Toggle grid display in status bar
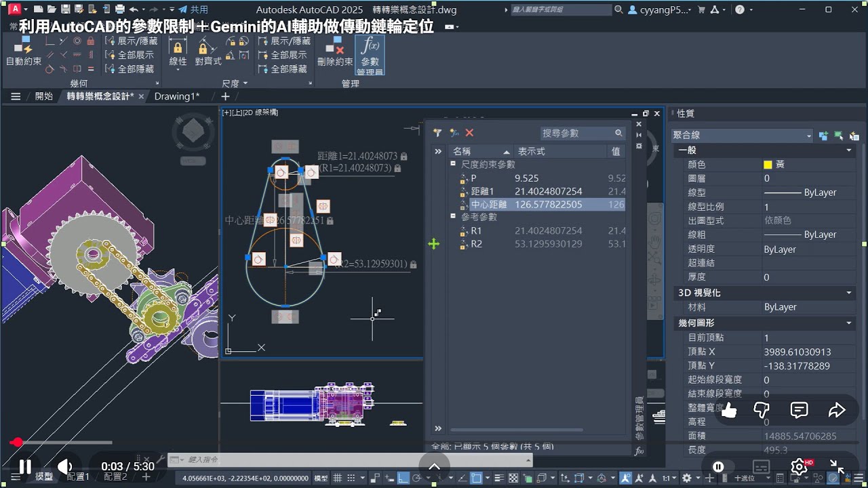Screen dimensions: 868x488 pos(338,478)
